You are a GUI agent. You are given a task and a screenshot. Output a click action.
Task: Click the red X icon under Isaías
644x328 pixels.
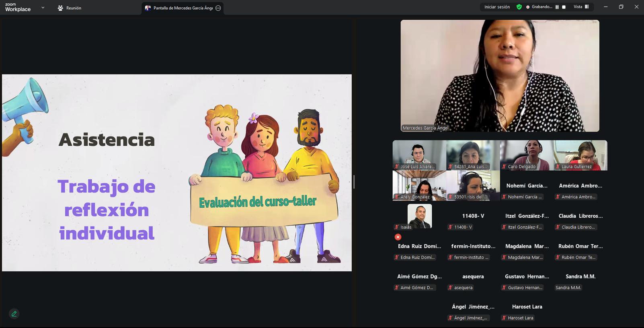click(398, 237)
